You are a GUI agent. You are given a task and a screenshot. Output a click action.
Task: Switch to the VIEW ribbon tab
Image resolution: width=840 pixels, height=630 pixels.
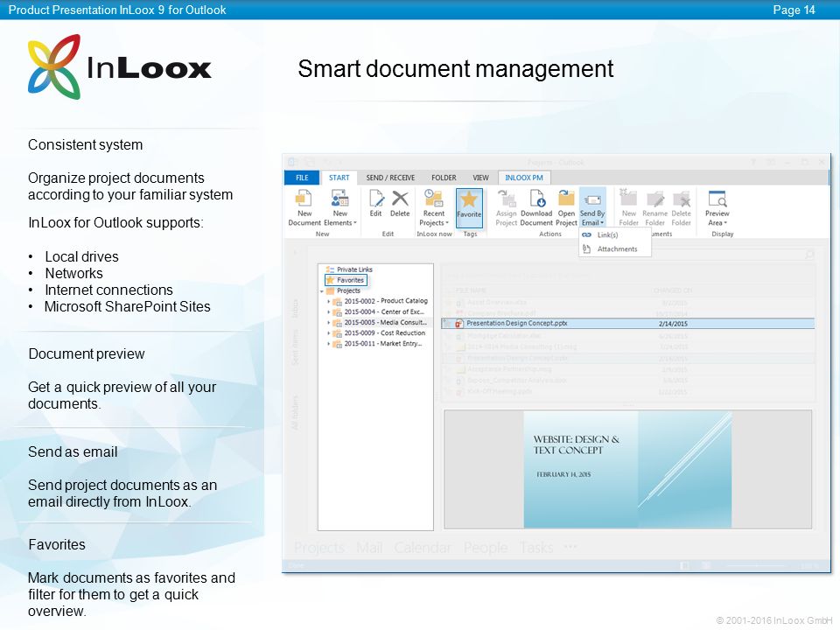click(x=480, y=178)
